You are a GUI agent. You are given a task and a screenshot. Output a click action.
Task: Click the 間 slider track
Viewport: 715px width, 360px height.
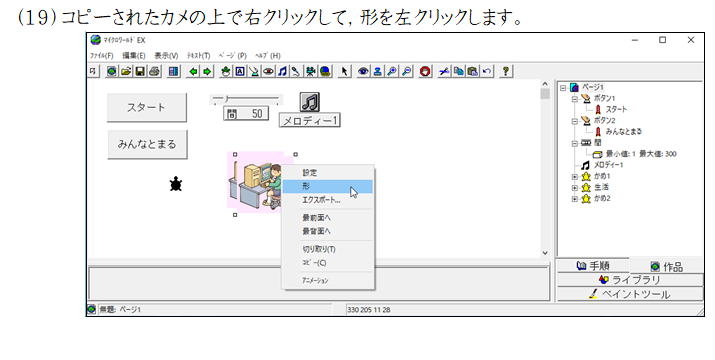[x=246, y=99]
